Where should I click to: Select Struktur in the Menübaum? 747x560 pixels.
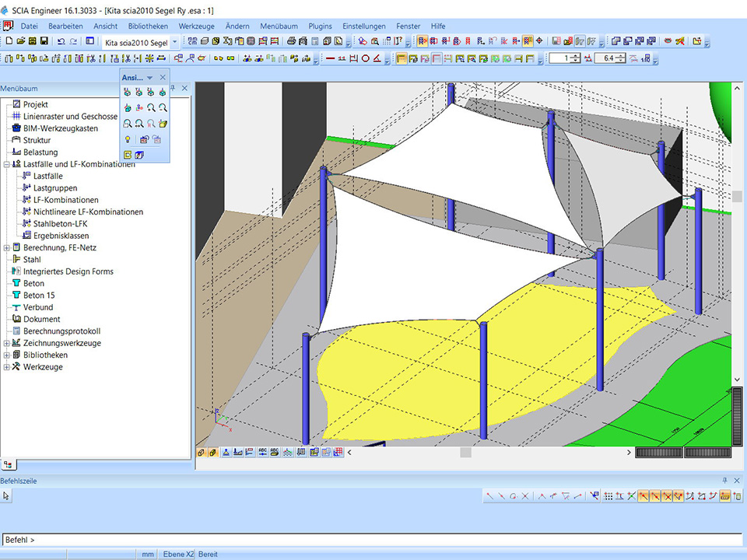36,140
